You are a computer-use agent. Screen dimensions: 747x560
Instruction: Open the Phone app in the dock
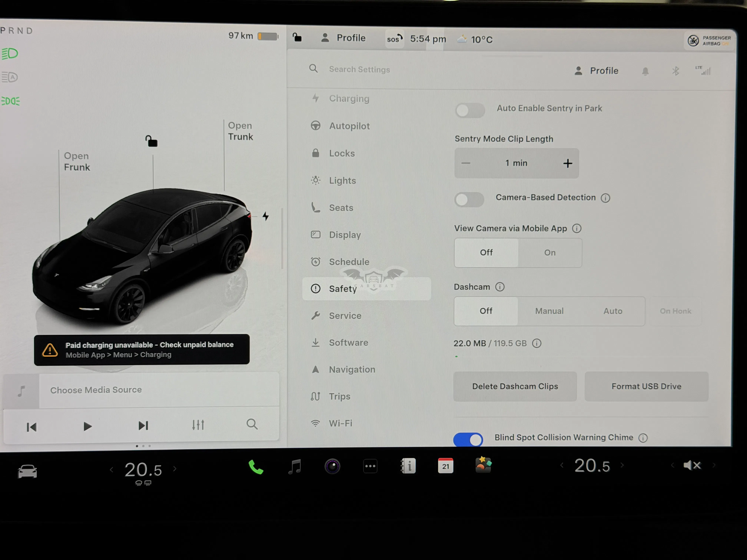point(256,467)
